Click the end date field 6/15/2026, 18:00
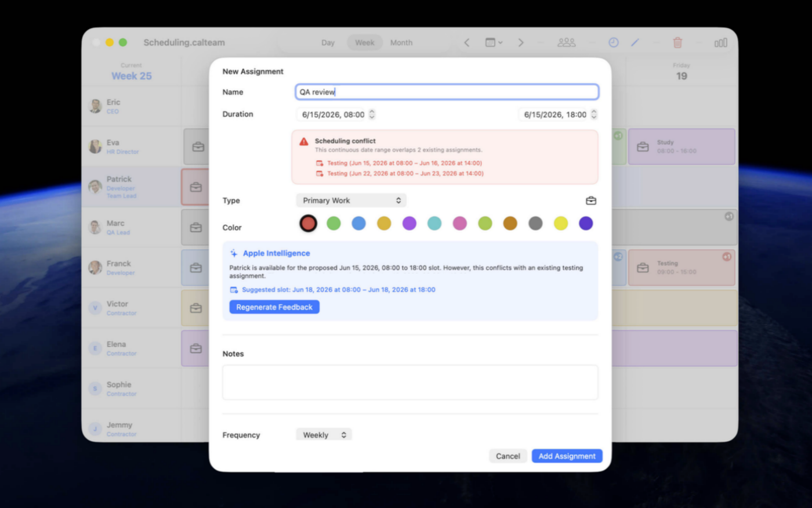The image size is (812, 508). pyautogui.click(x=556, y=114)
